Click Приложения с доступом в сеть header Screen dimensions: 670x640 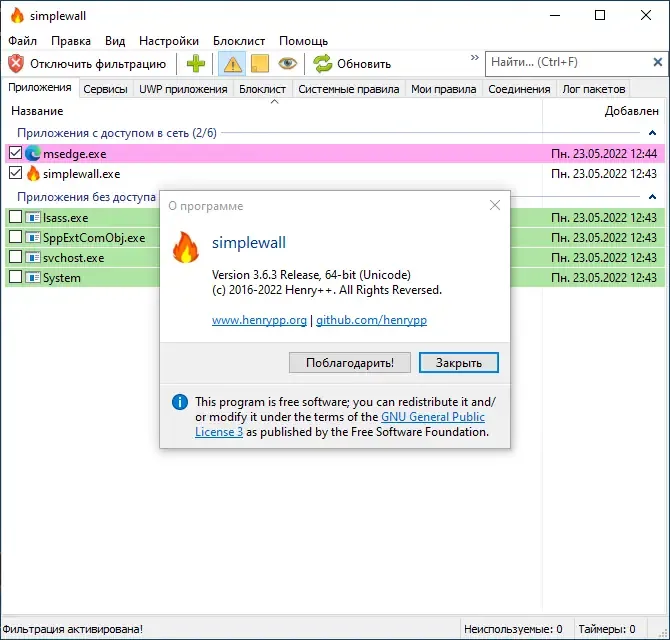[117, 133]
